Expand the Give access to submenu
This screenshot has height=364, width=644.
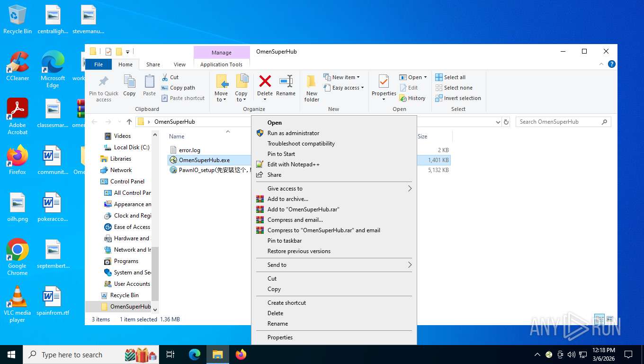pyautogui.click(x=333, y=189)
